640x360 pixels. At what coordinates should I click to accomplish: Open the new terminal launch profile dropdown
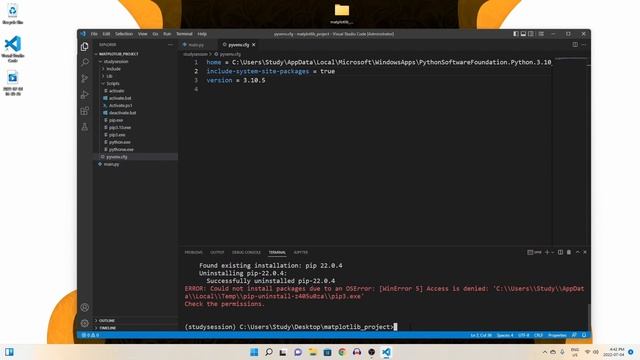(553, 252)
